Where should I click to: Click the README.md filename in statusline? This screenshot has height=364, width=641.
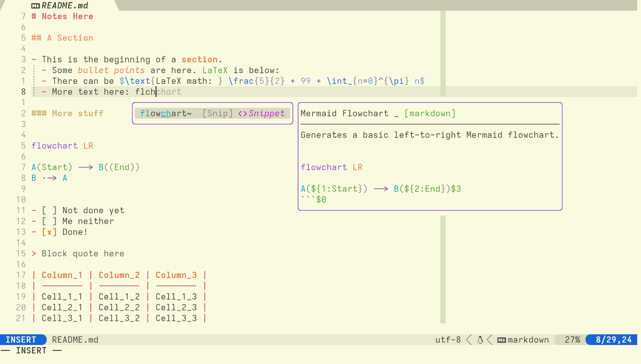click(75, 340)
